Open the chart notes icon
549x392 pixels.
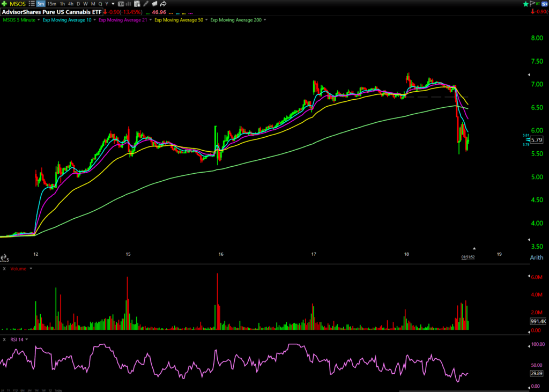[137, 4]
